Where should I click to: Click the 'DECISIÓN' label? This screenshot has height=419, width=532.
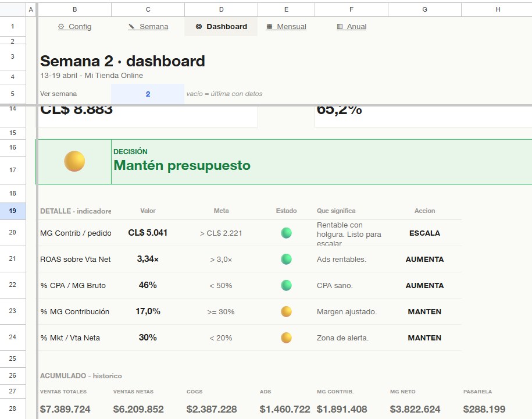click(x=130, y=151)
